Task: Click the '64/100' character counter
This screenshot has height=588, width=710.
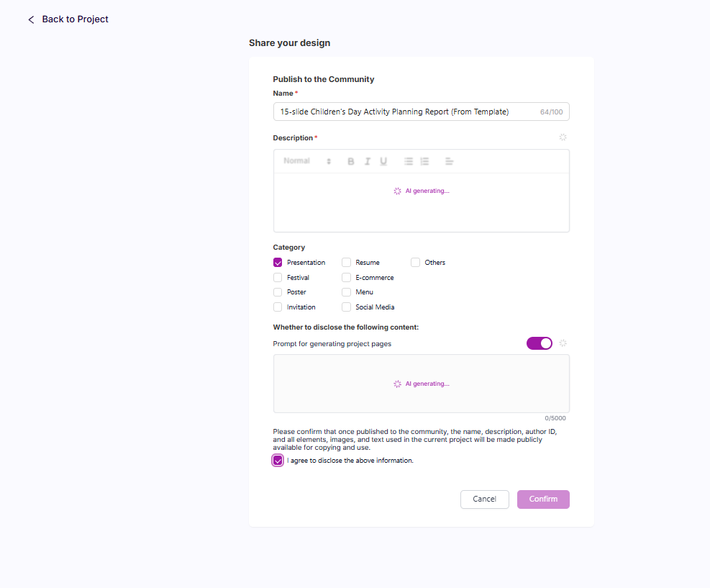Action: pos(551,112)
